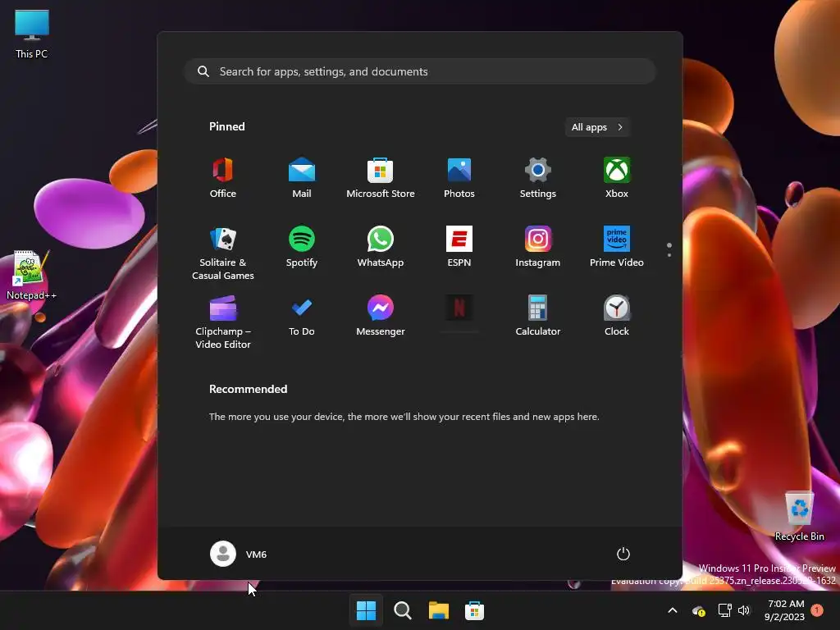This screenshot has width=840, height=630.
Task: Open the Calculator app
Action: click(x=538, y=317)
